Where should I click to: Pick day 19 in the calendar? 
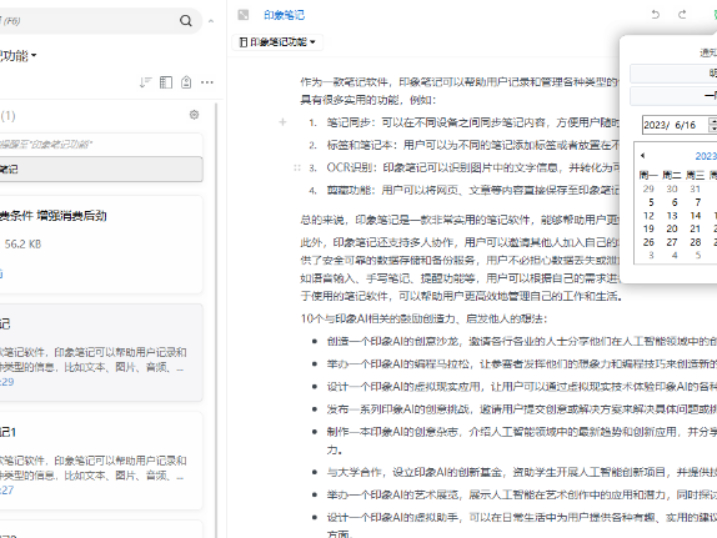pyautogui.click(x=648, y=229)
